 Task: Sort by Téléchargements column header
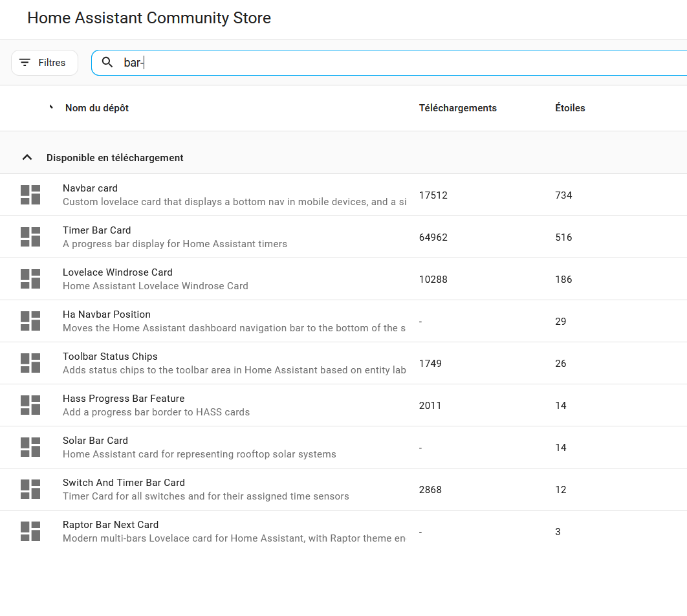[x=457, y=108]
